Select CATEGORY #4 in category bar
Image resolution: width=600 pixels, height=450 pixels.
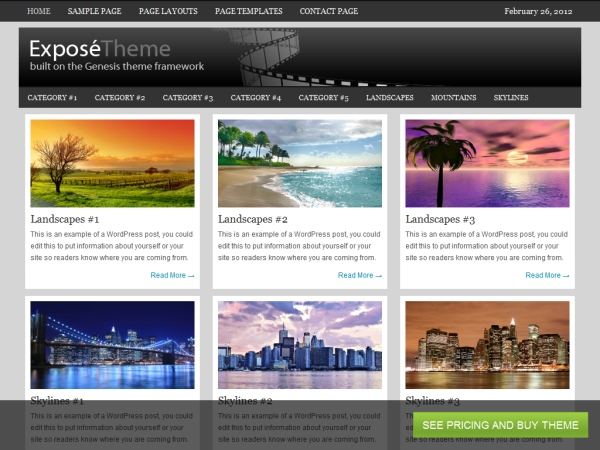tap(256, 98)
